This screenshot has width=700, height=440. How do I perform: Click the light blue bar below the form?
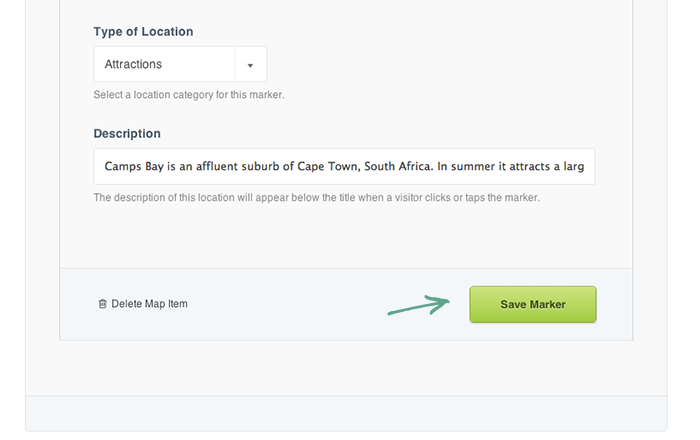click(x=346, y=413)
